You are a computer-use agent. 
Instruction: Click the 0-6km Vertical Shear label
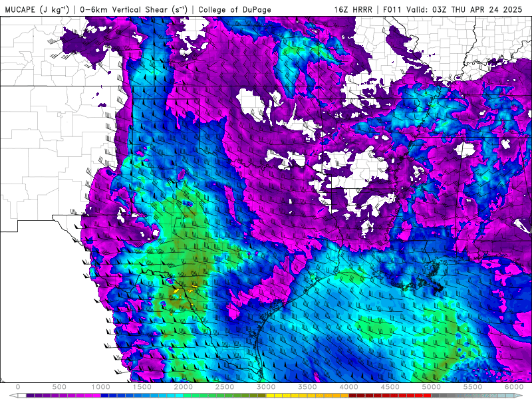pos(134,9)
